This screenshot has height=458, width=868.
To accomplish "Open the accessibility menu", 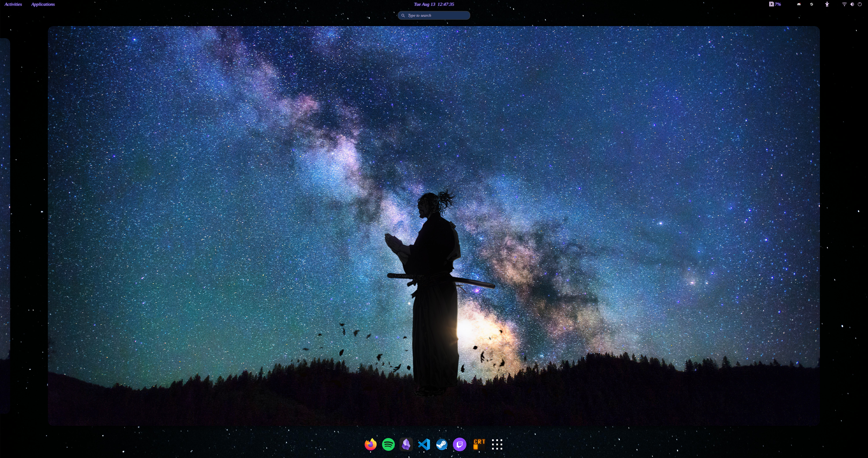I will [x=827, y=4].
